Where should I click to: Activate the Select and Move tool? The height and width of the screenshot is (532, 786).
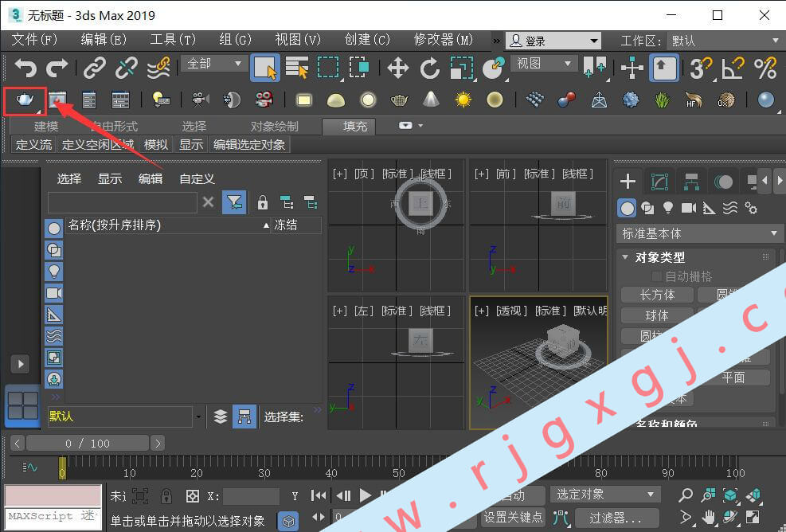pos(398,68)
